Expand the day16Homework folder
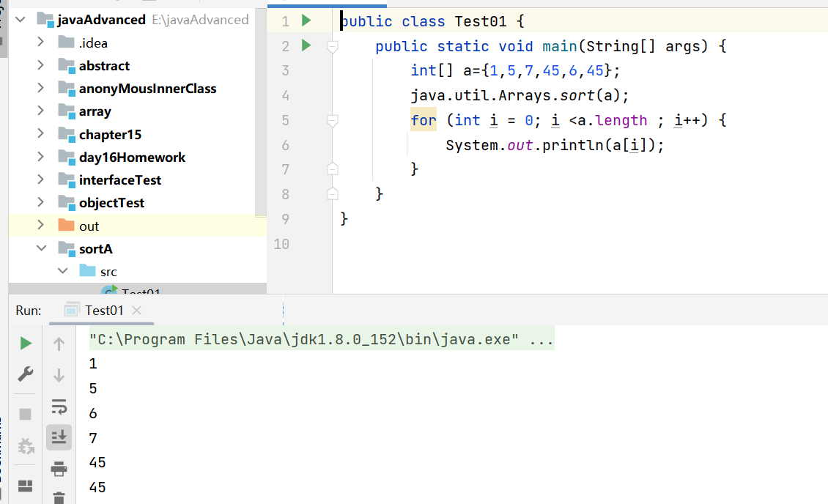 [x=40, y=157]
